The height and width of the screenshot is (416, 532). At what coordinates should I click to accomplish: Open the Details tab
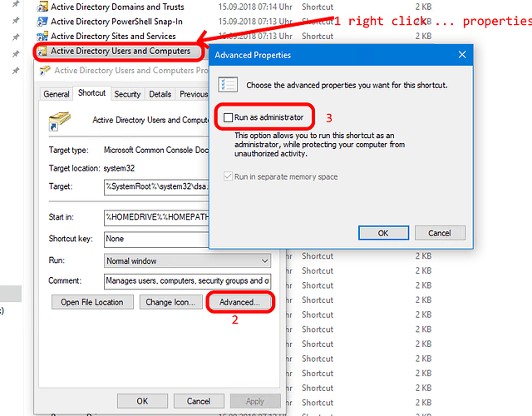click(160, 94)
